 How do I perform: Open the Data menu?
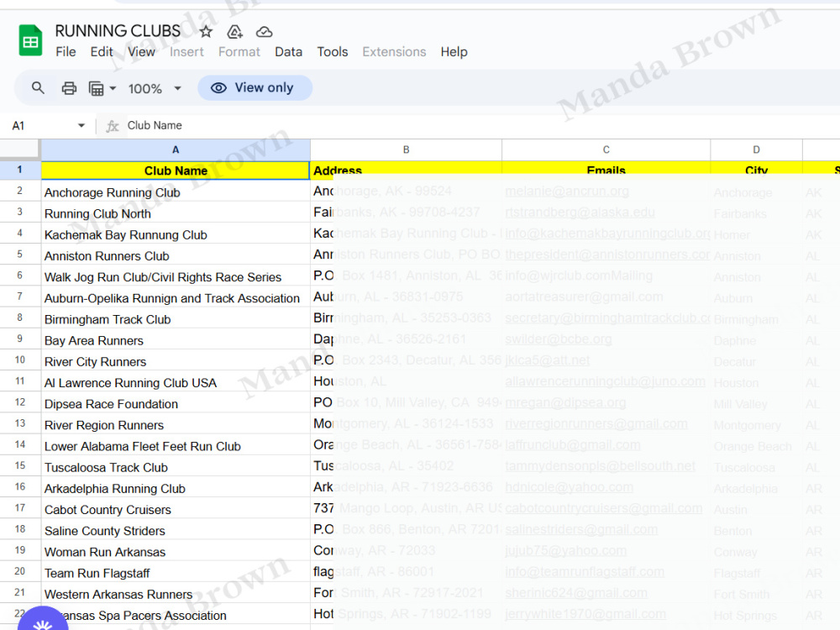pyautogui.click(x=288, y=52)
